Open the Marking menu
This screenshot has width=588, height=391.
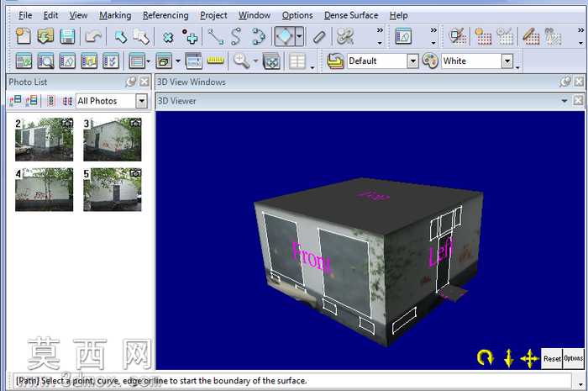[115, 15]
